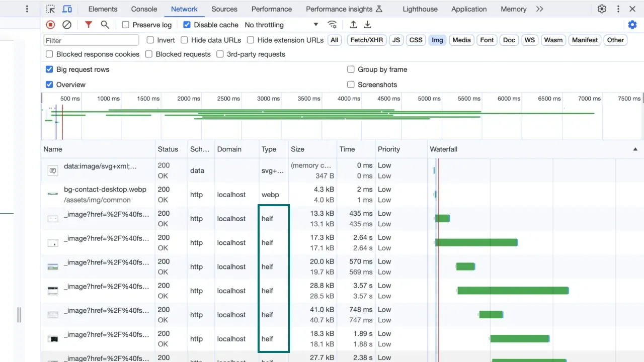
Task: Select the bg-contact-desktop.webp request row
Action: (105, 190)
